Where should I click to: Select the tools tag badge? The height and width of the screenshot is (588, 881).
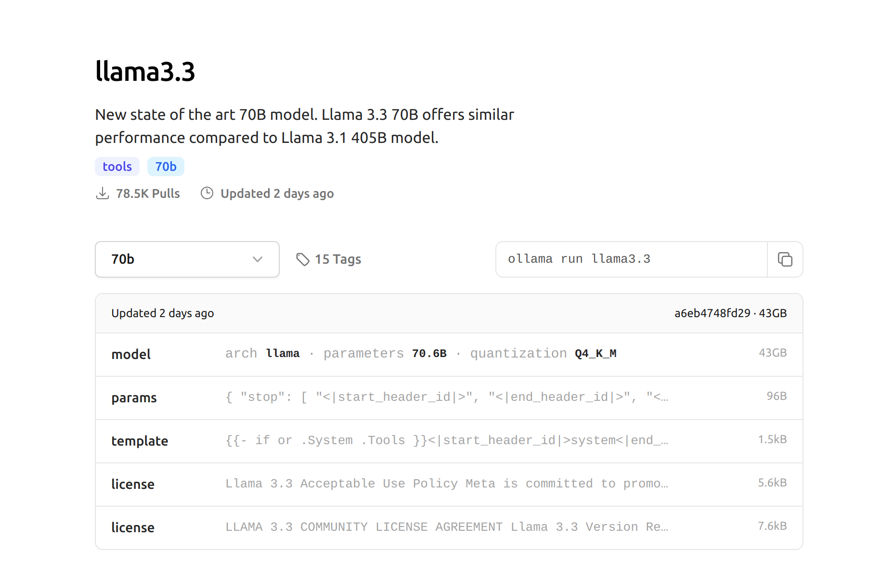(x=117, y=166)
